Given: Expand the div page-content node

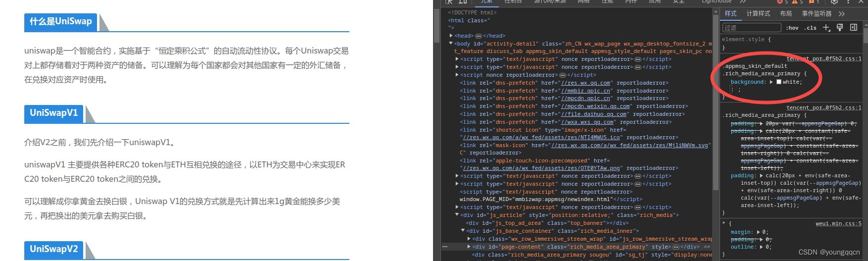Looking at the screenshot, I should [469, 247].
